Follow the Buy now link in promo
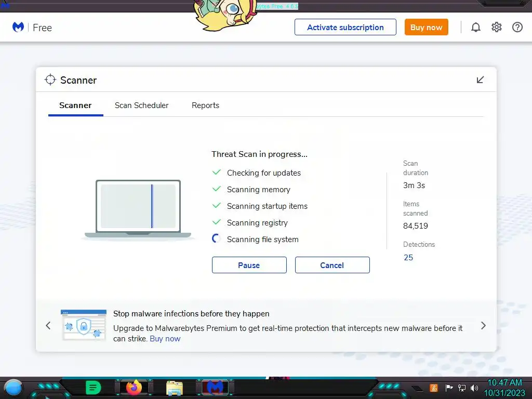 [165, 339]
